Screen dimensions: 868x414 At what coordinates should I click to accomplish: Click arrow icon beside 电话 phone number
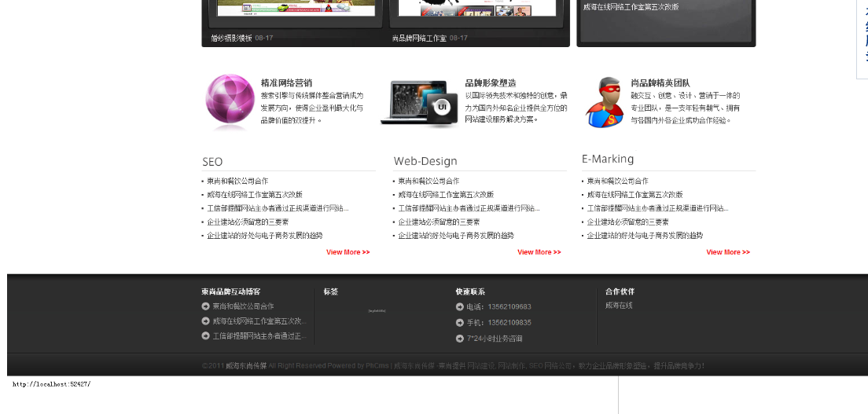[x=459, y=307]
